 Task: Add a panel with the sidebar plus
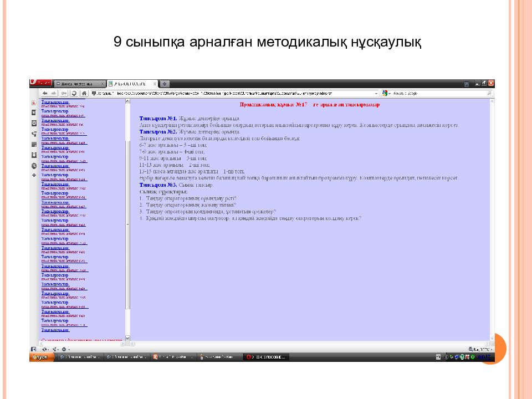click(x=34, y=175)
